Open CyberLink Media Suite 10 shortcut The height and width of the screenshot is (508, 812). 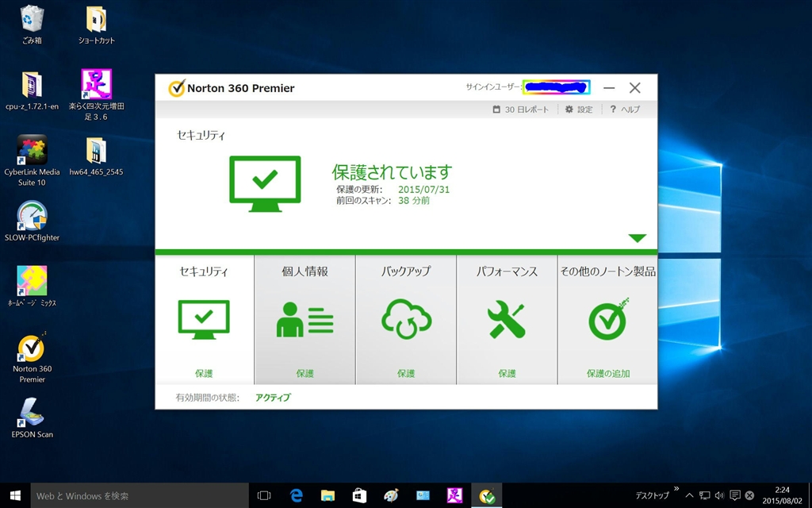click(32, 160)
